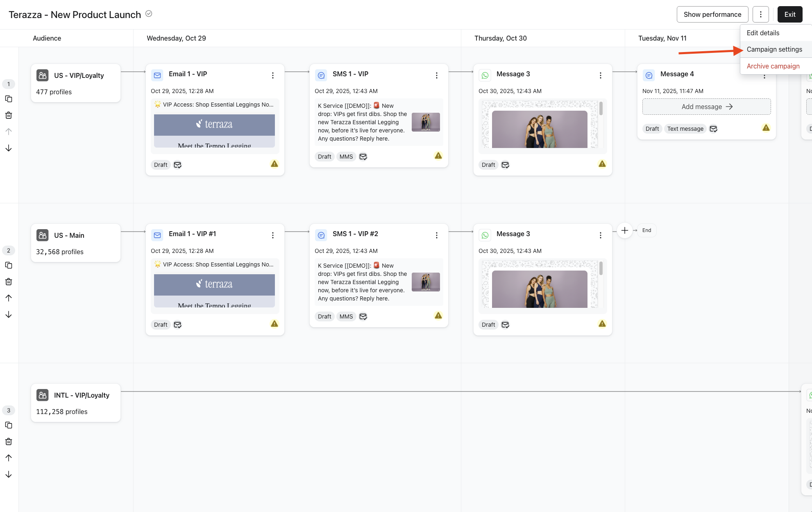Click the scrollbar in Message 3 preview

coord(601,109)
